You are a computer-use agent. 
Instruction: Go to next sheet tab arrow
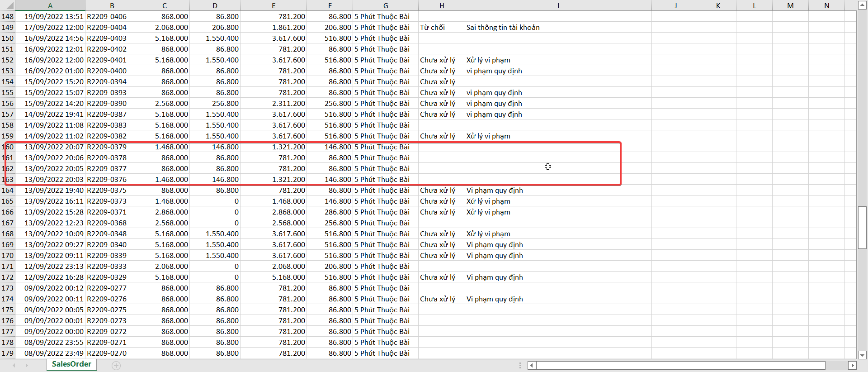27,365
